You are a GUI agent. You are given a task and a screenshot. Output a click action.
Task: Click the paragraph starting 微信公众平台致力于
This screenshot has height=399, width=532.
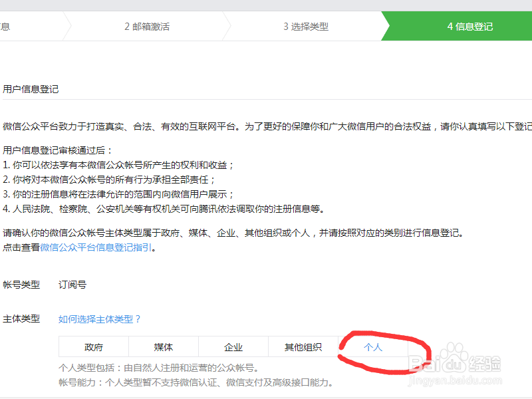[x=267, y=126]
